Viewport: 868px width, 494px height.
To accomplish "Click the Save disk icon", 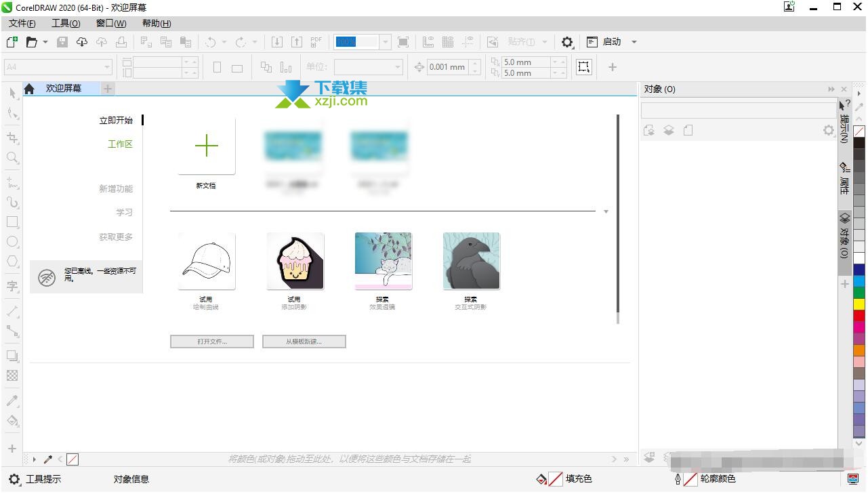I will tap(62, 42).
